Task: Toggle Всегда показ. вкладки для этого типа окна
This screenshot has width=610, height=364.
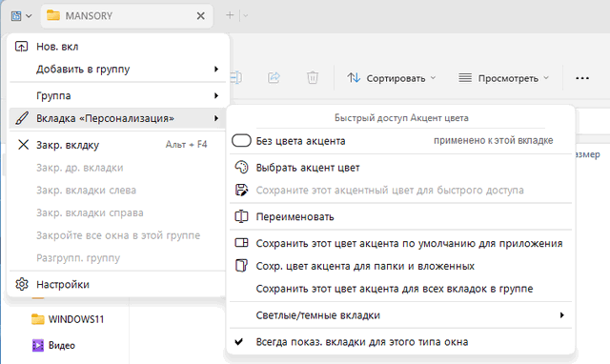Action: (x=400, y=342)
